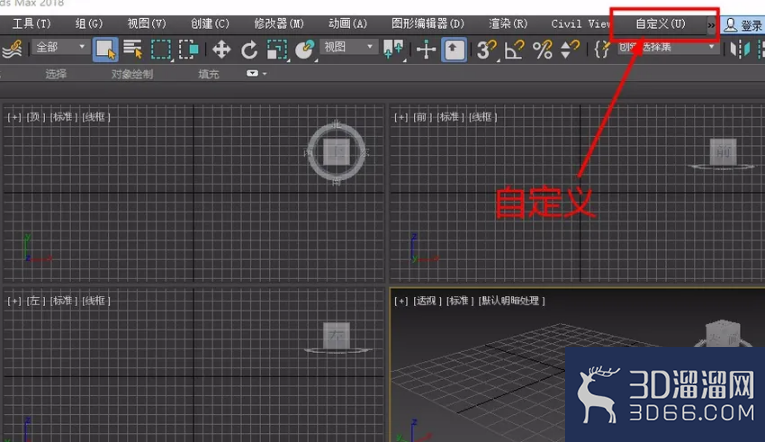Select the Rotate tool
This screenshot has width=765, height=442.
(249, 49)
